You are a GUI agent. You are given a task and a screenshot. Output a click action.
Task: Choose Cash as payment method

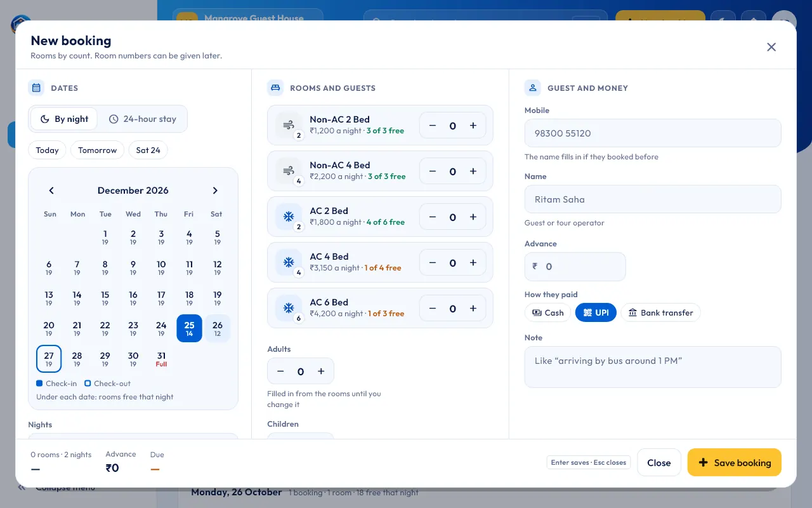(x=548, y=312)
